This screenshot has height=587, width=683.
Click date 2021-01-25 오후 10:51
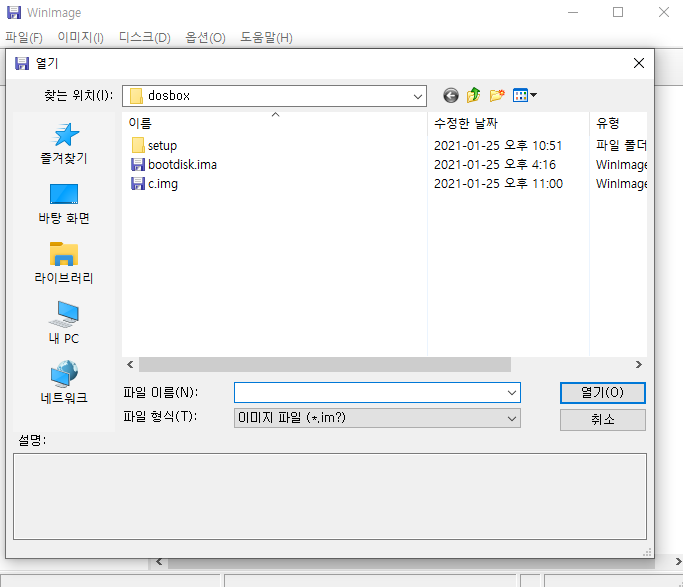[498, 145]
